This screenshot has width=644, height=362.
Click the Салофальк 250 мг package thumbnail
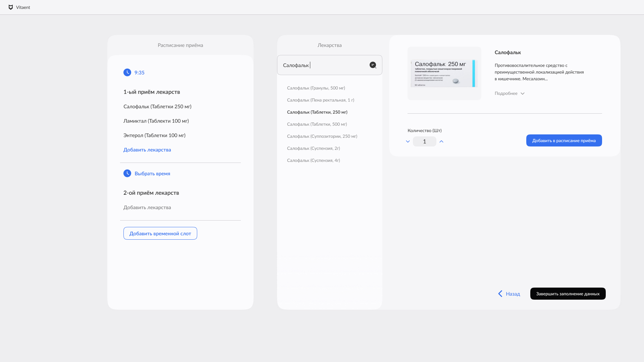point(444,73)
